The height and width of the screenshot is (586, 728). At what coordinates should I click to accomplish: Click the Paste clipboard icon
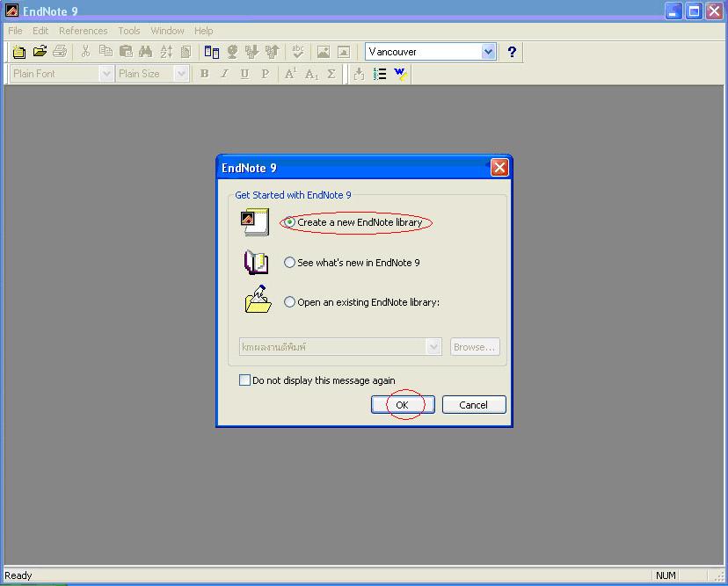(126, 52)
